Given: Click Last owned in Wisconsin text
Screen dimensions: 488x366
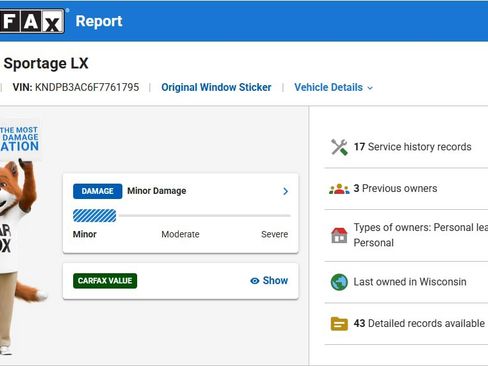Looking at the screenshot, I should [410, 282].
